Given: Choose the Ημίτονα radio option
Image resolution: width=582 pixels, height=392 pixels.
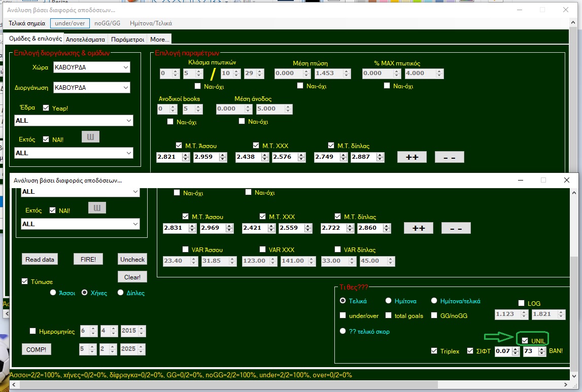Looking at the screenshot, I should click(389, 301).
